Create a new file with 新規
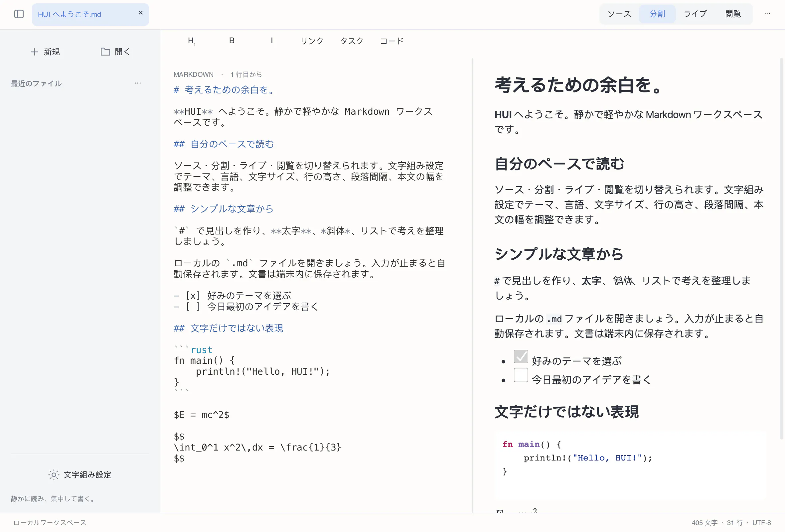 click(45, 52)
